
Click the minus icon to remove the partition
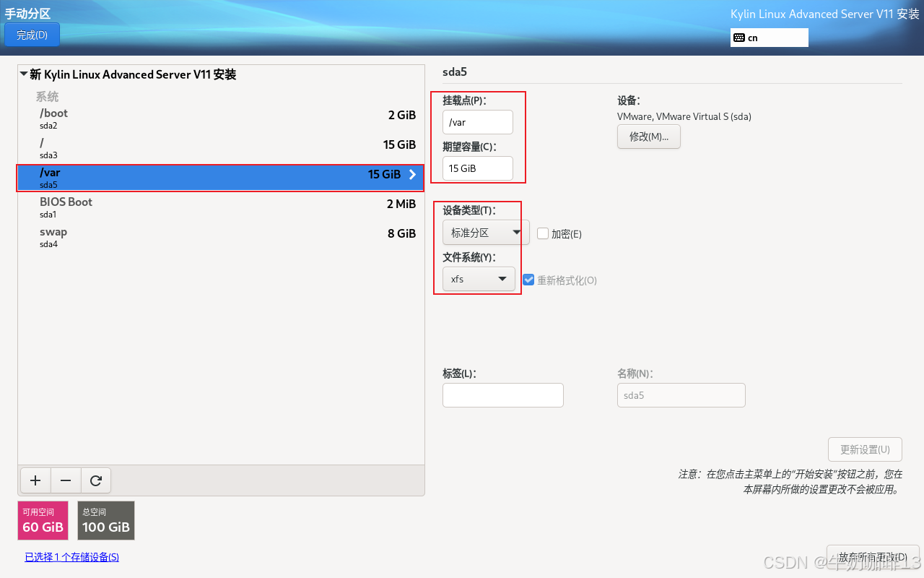click(x=66, y=480)
